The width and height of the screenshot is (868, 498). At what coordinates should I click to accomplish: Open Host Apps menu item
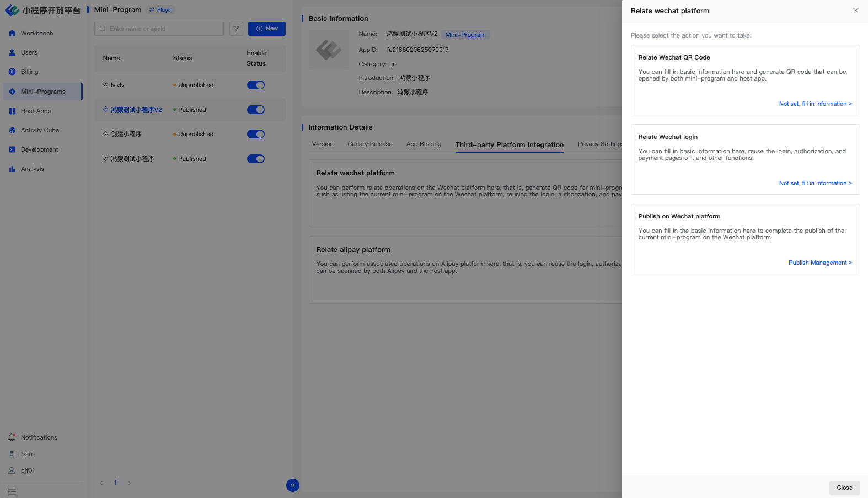tap(43, 111)
